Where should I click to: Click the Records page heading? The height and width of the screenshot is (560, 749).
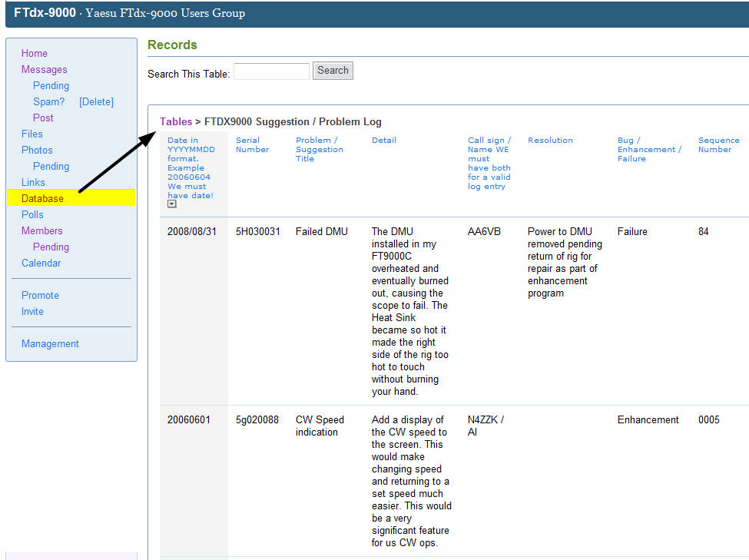[172, 45]
